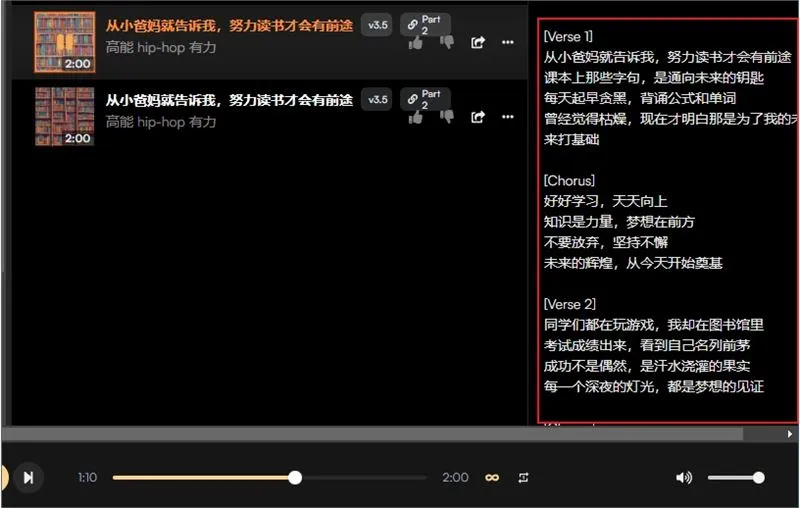Image resolution: width=800 pixels, height=508 pixels.
Task: Click the Part 2 tag on first song
Action: (426, 25)
